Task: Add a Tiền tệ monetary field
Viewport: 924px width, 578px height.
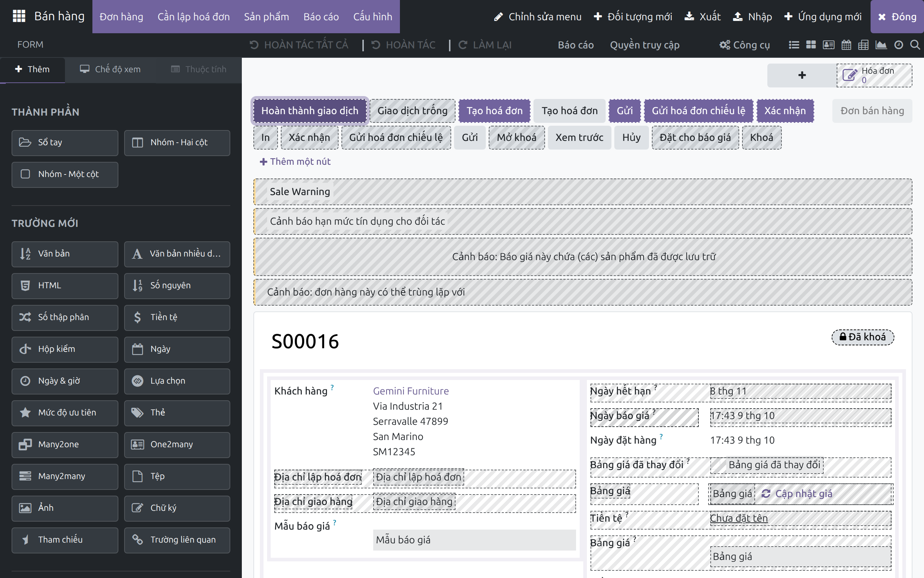Action: 177,317
